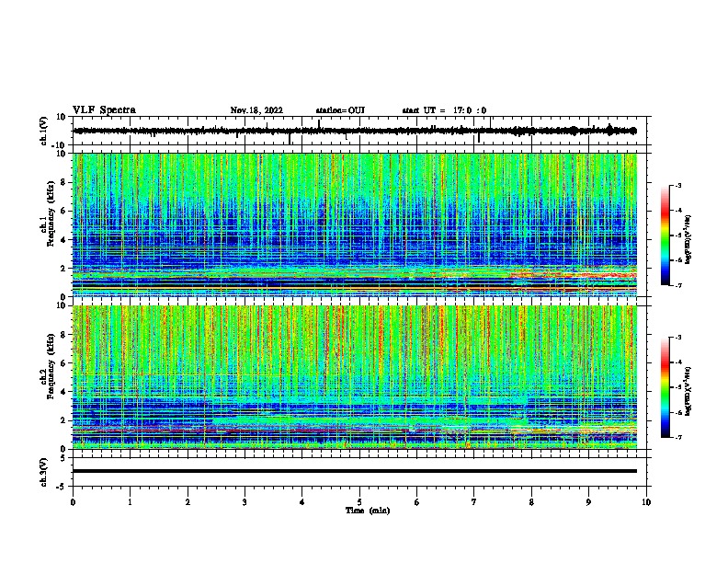Viewport: 728px width, 563px height.
Task: Click the "ch.1 Frequency (kHz)" axis label
Action: pyautogui.click(x=48, y=214)
